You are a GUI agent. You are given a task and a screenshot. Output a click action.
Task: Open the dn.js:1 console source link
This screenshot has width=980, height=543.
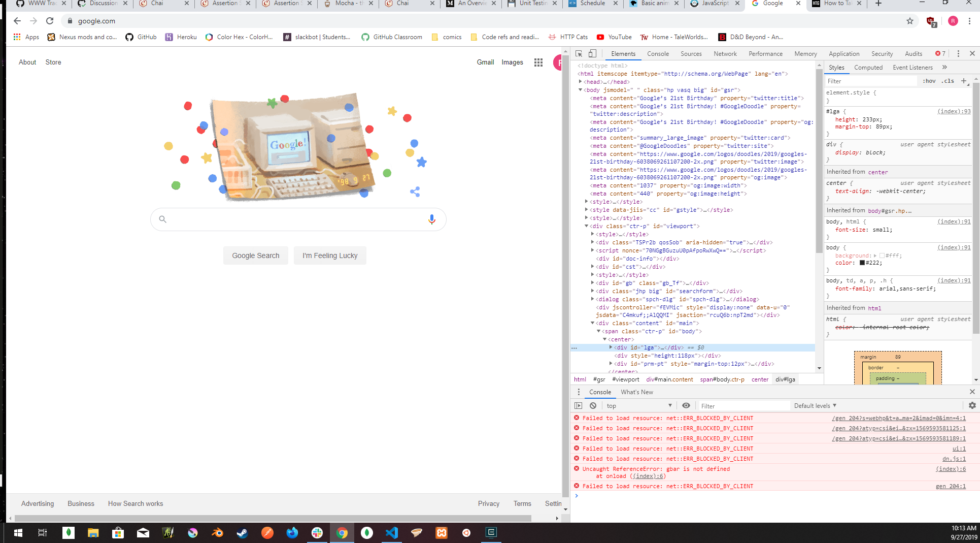point(954,459)
